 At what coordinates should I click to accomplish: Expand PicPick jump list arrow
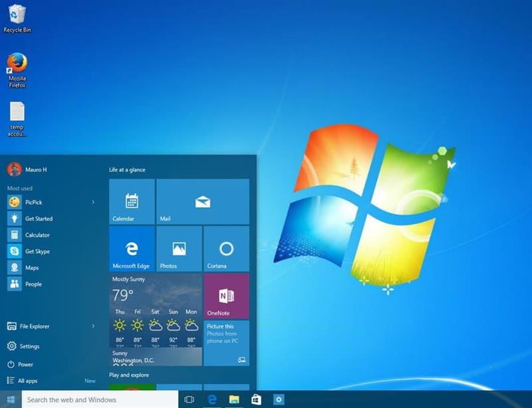coord(93,202)
